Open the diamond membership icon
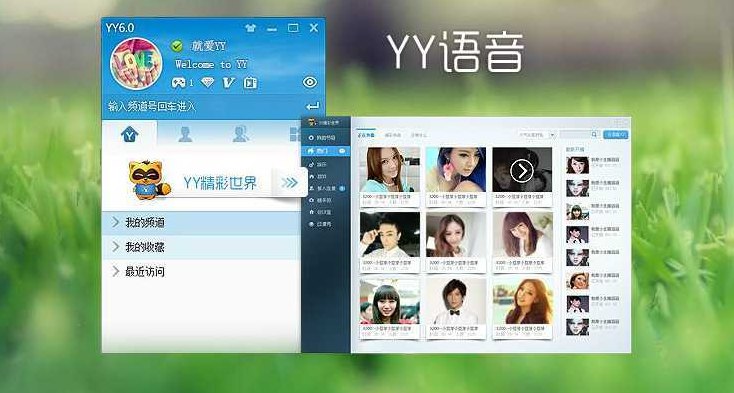 [x=207, y=83]
